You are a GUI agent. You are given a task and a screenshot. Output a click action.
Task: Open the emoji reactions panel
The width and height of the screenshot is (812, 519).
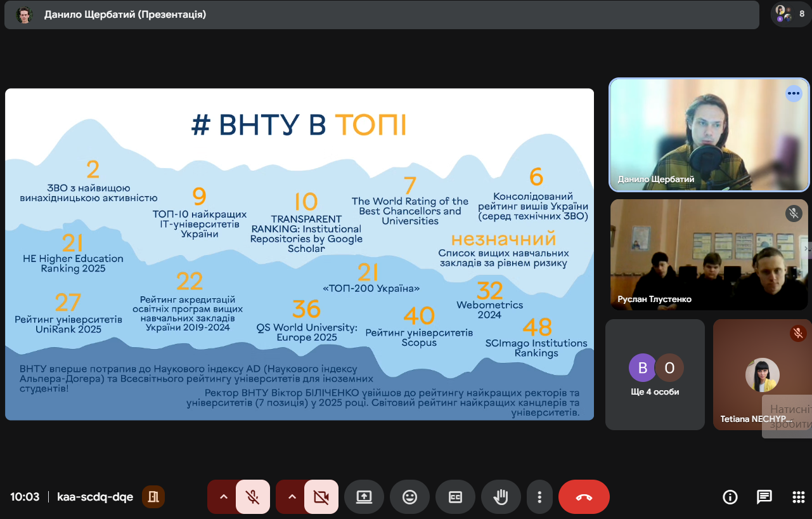[x=409, y=497]
